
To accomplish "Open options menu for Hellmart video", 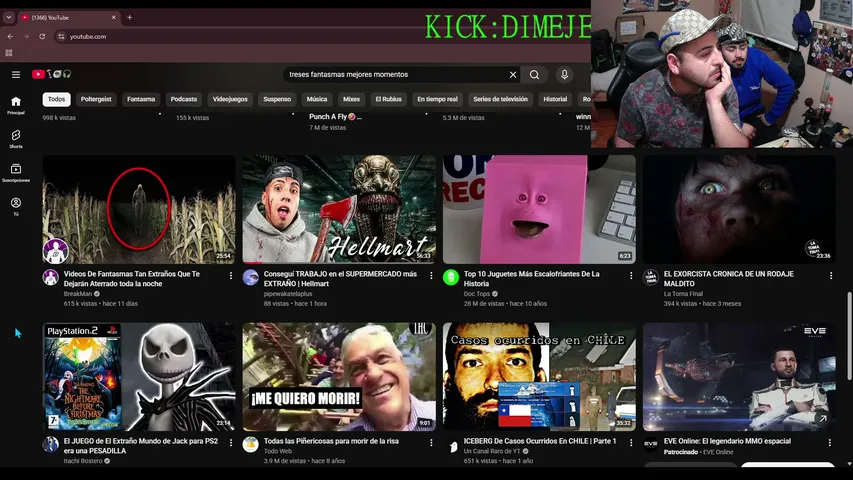I will [431, 276].
